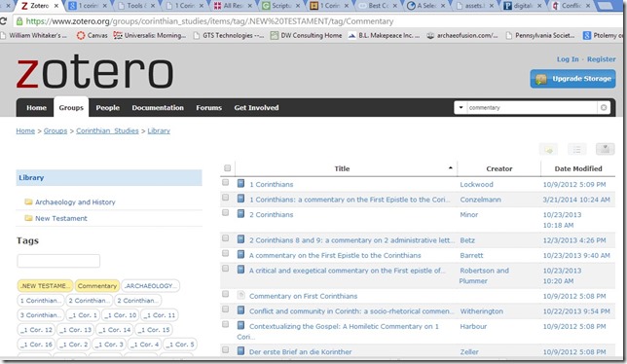
Task: Select the 3 Corinthian... tag
Action: click(x=40, y=315)
